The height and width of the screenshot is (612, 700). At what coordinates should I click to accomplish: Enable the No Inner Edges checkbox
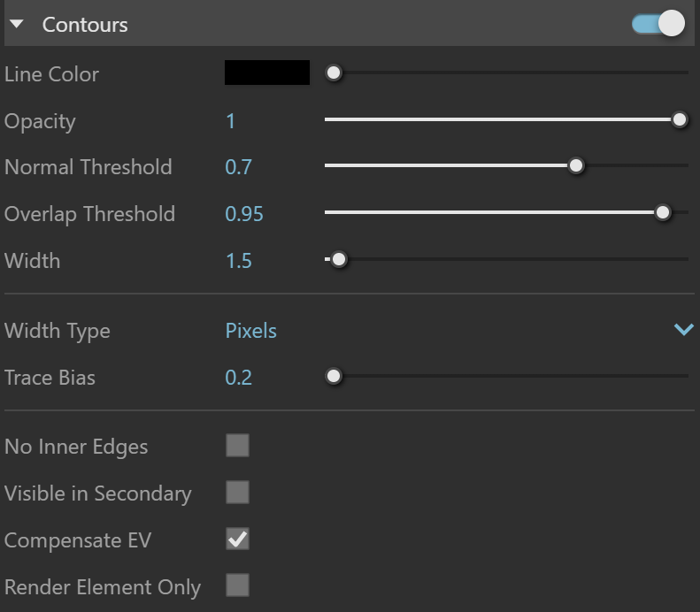coord(237,445)
